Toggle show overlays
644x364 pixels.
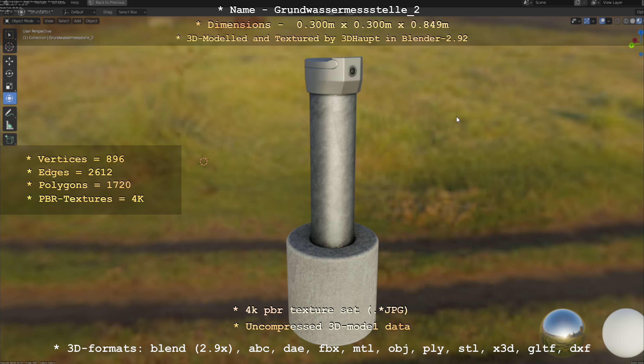(602, 21)
